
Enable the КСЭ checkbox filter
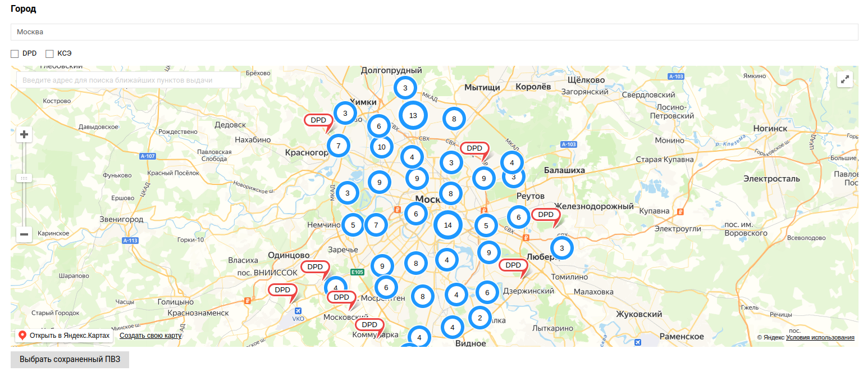point(49,54)
